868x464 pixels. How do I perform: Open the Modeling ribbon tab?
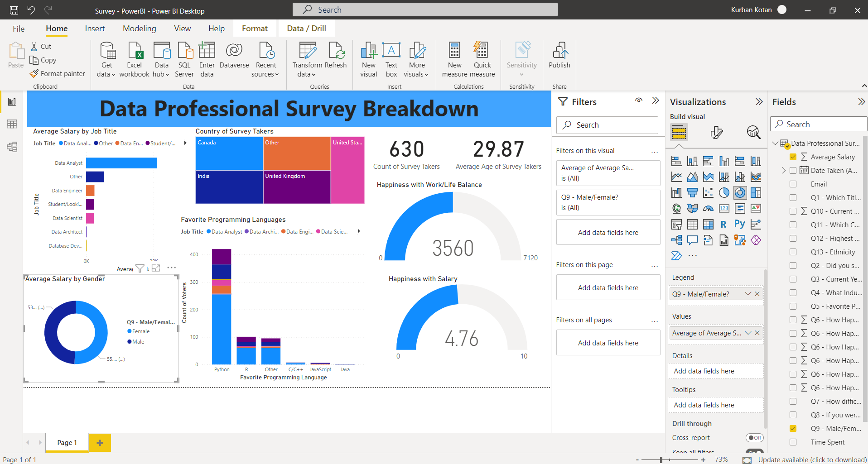(x=139, y=29)
